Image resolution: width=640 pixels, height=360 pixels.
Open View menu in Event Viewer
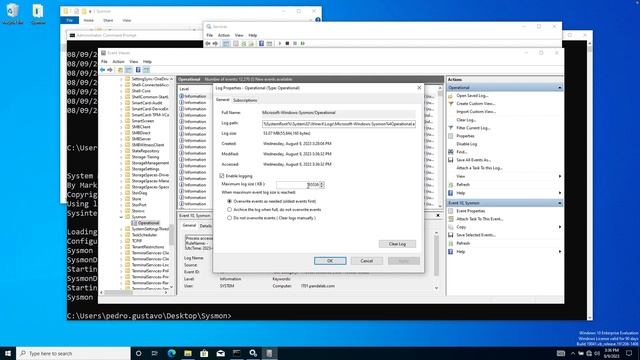click(133, 62)
